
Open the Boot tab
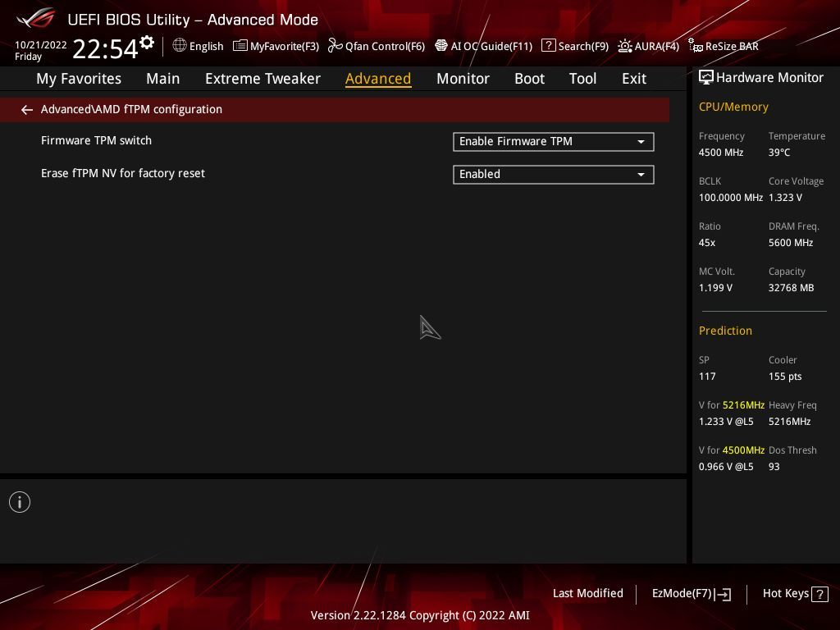pos(529,79)
